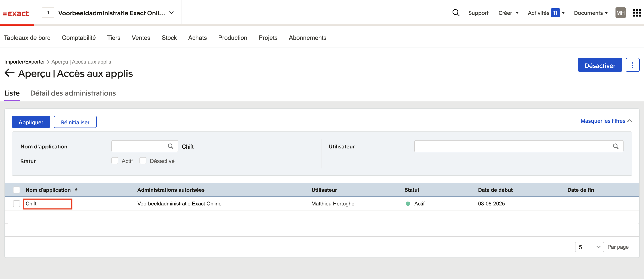Enable the Actif status checkbox
644x279 pixels.
(x=115, y=160)
